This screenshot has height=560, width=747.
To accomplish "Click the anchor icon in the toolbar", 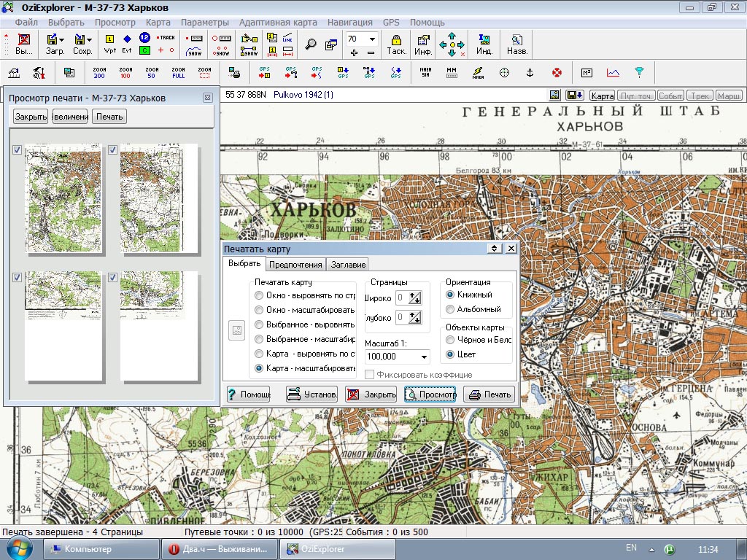I will point(530,72).
